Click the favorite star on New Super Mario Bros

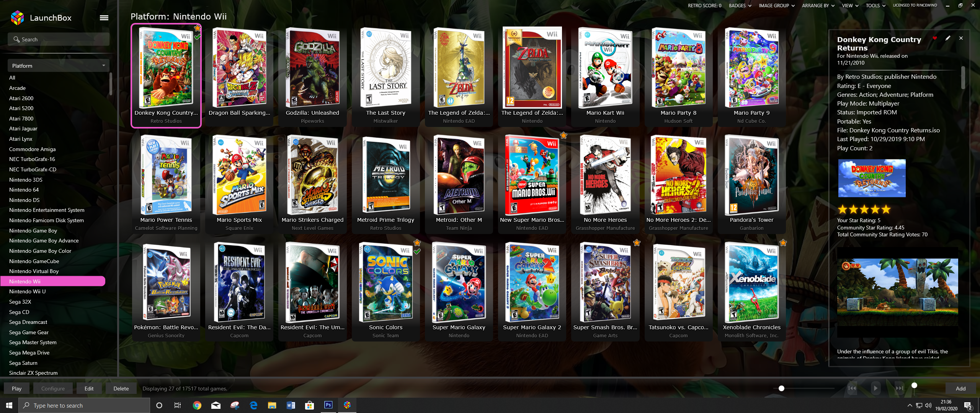(x=563, y=135)
